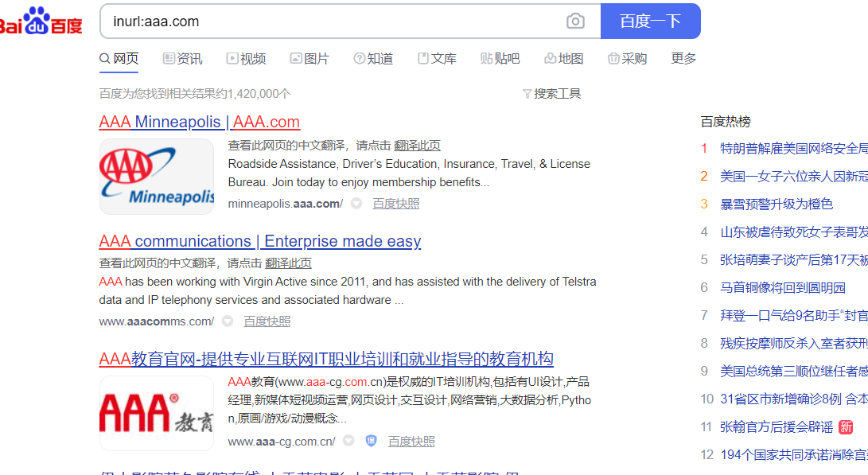
Task: Click the www.aaacomms.com/ URL text
Action: pyautogui.click(x=157, y=321)
